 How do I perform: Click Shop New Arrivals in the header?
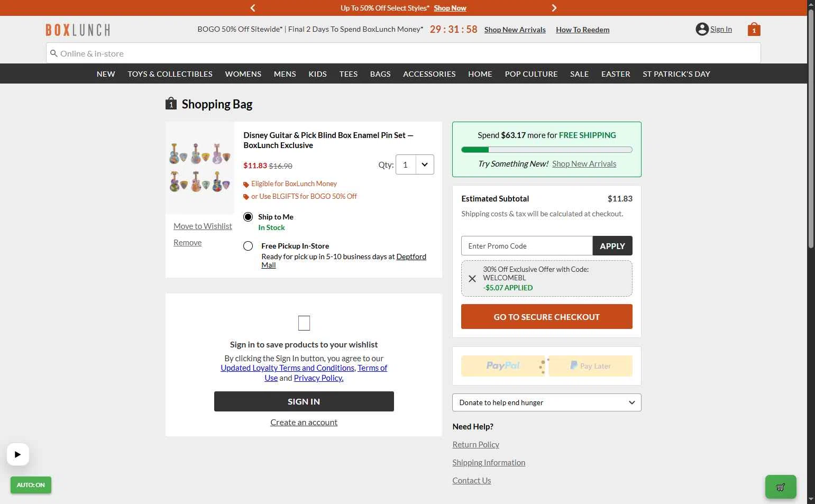click(515, 30)
